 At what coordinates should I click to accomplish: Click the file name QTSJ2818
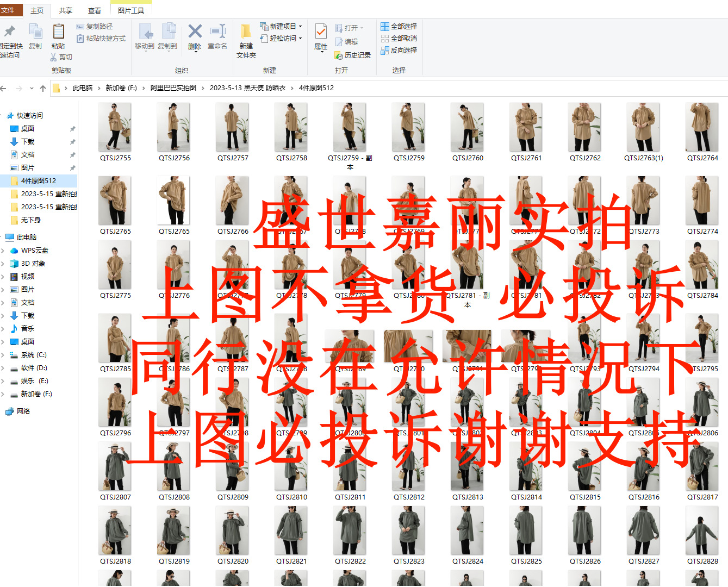coord(115,561)
